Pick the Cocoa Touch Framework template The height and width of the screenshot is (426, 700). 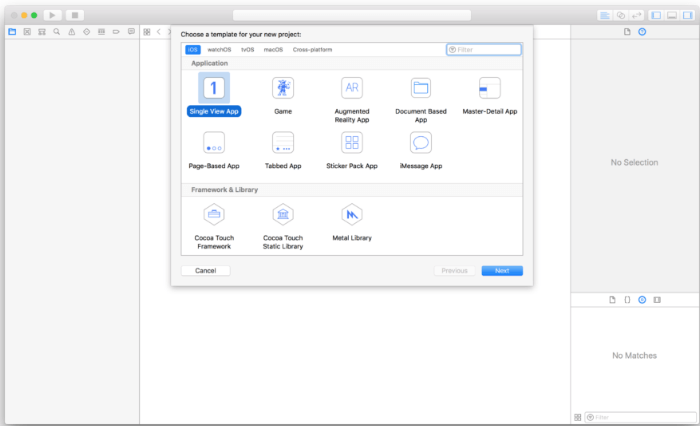click(x=213, y=215)
